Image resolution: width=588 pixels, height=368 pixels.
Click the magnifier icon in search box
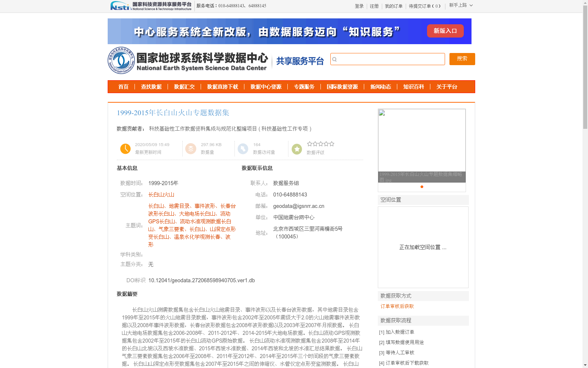(334, 59)
